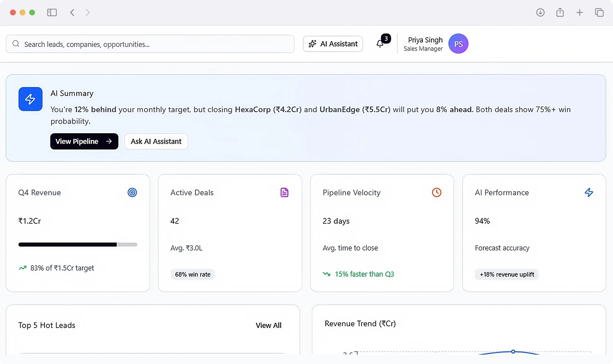Click the data point on revenue chart
This screenshot has height=364, width=613.
[x=513, y=352]
